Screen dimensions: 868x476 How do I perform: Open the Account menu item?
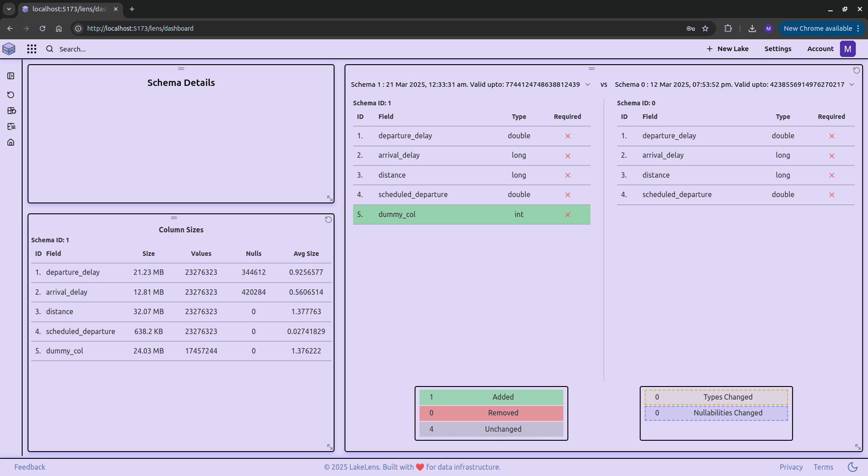(x=820, y=49)
